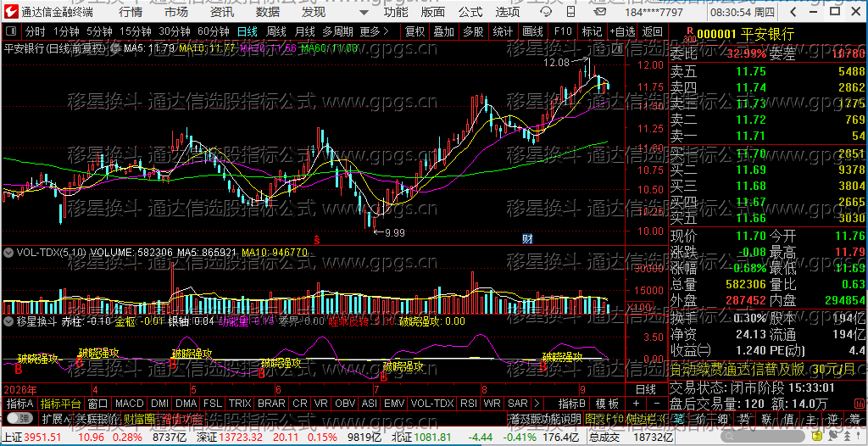Screen dimensions: 868x446
Task: Click the 筹 tab in bottom right
Action: (854, 418)
